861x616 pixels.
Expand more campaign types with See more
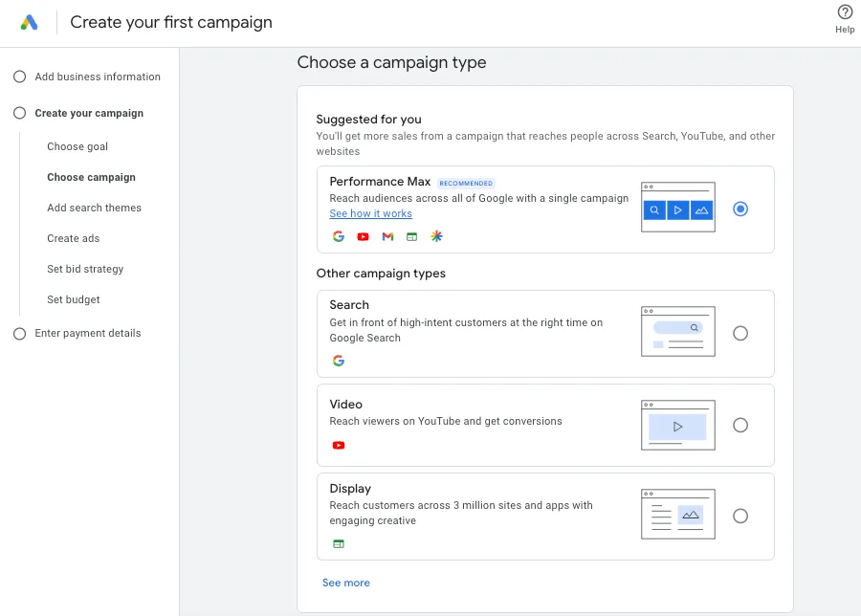coord(346,583)
